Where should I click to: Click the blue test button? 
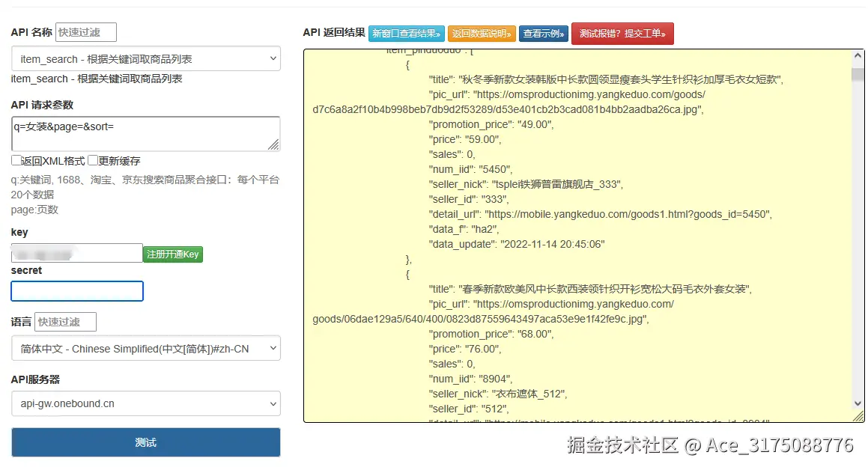click(x=145, y=442)
